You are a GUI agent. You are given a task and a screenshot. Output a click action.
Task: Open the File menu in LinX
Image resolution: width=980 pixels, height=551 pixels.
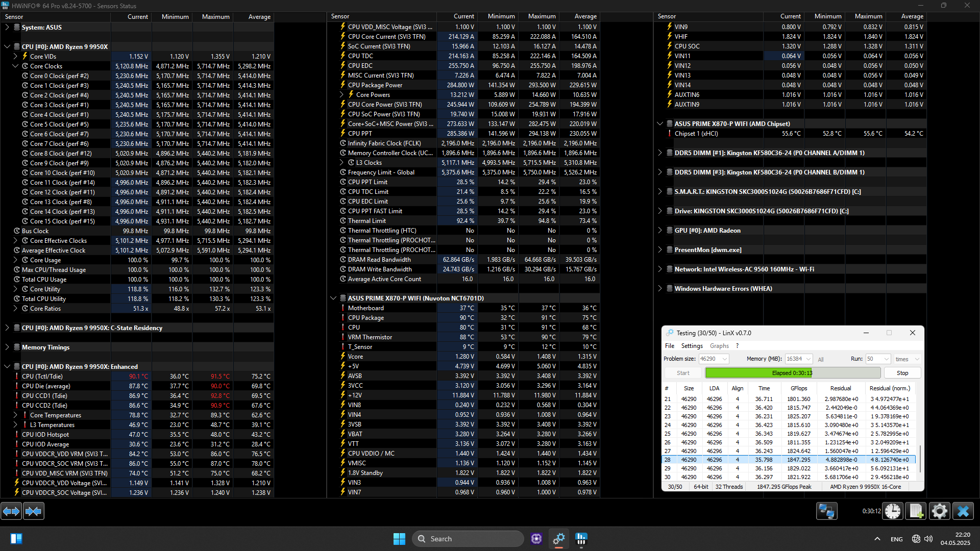click(x=669, y=346)
